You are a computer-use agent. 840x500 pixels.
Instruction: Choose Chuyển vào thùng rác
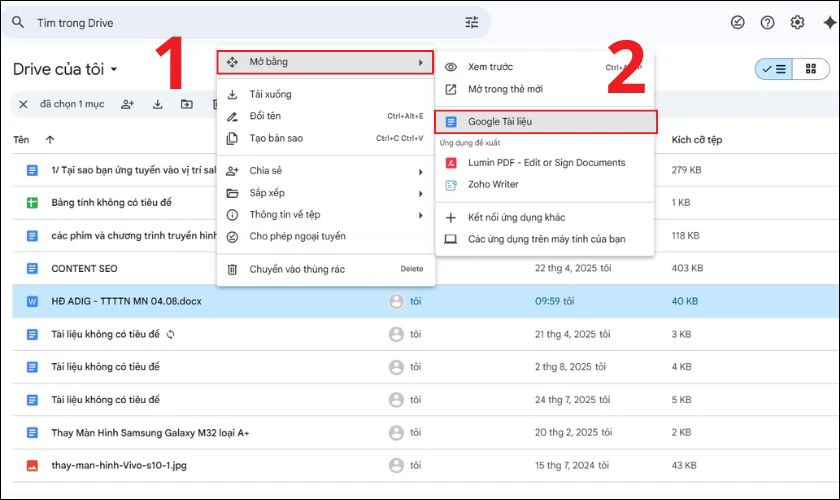click(x=325, y=269)
